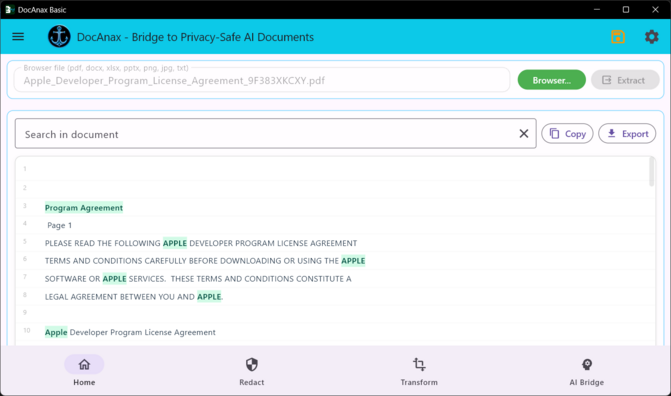Open settings via the gear icon
671x396 pixels.
[x=651, y=37]
